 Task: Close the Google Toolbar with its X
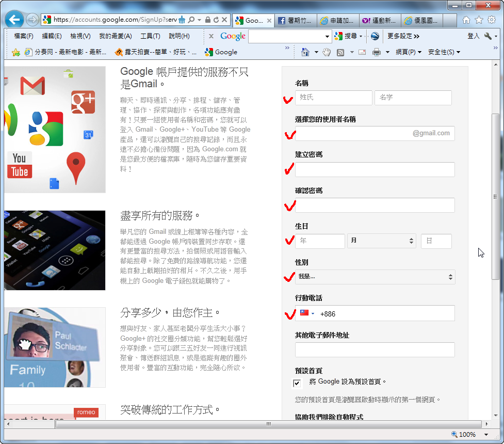[x=211, y=36]
